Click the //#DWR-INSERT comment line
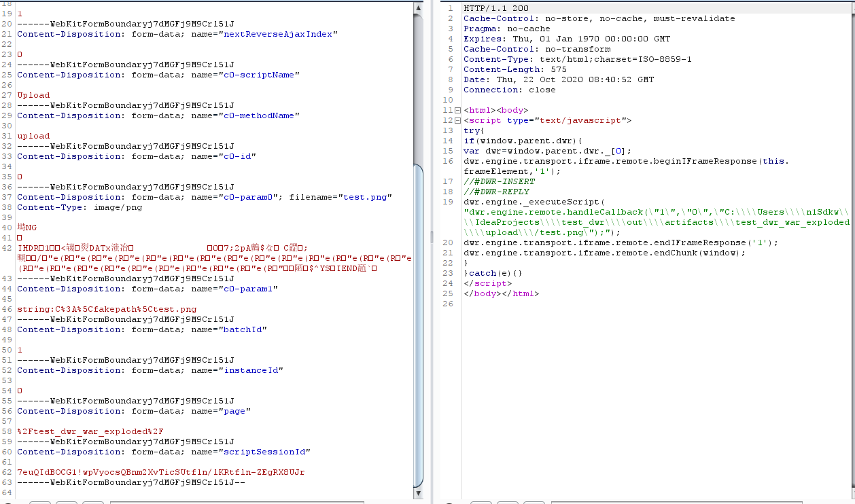 pos(496,181)
